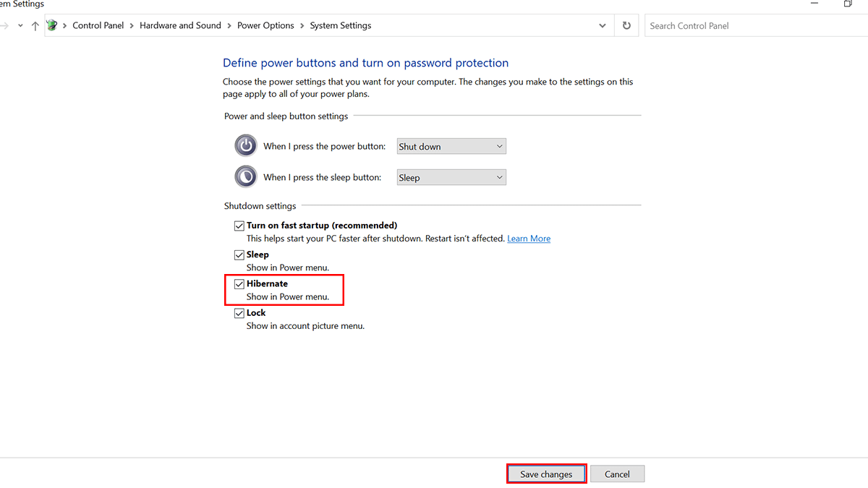Focus the Search Control Panel field
The image size is (868, 488).
[x=752, y=25]
